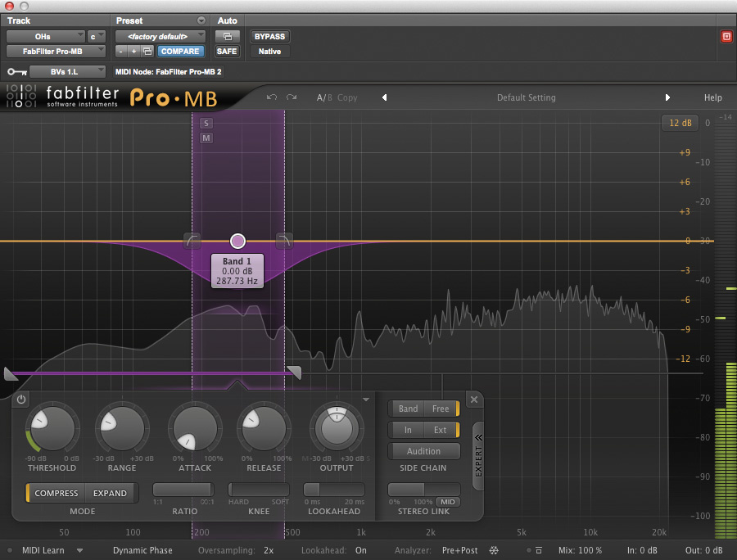The image size is (737, 560).
Task: Collapse the EXPERT side chain panel
Action: [x=478, y=456]
